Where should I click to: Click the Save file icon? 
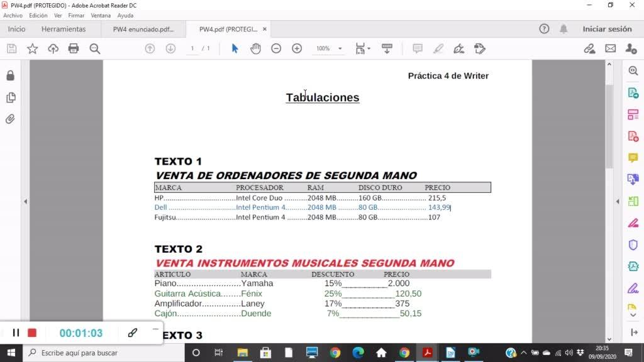pyautogui.click(x=11, y=48)
